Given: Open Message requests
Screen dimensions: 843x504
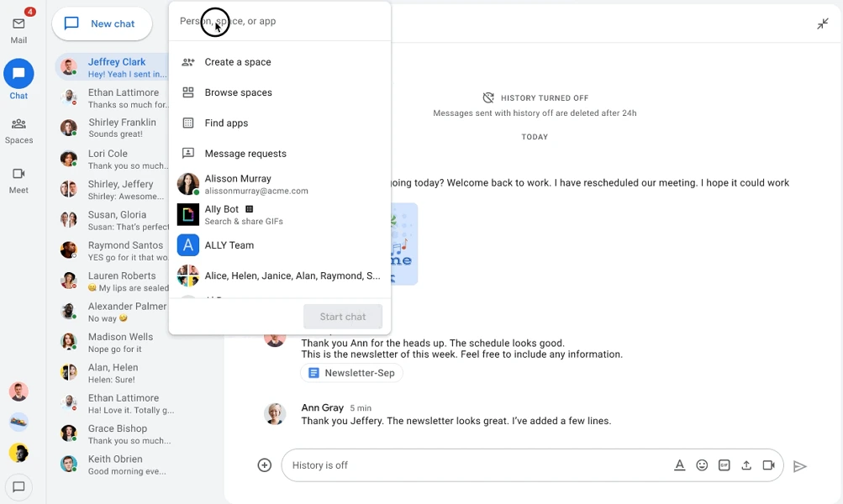Looking at the screenshot, I should [245, 154].
